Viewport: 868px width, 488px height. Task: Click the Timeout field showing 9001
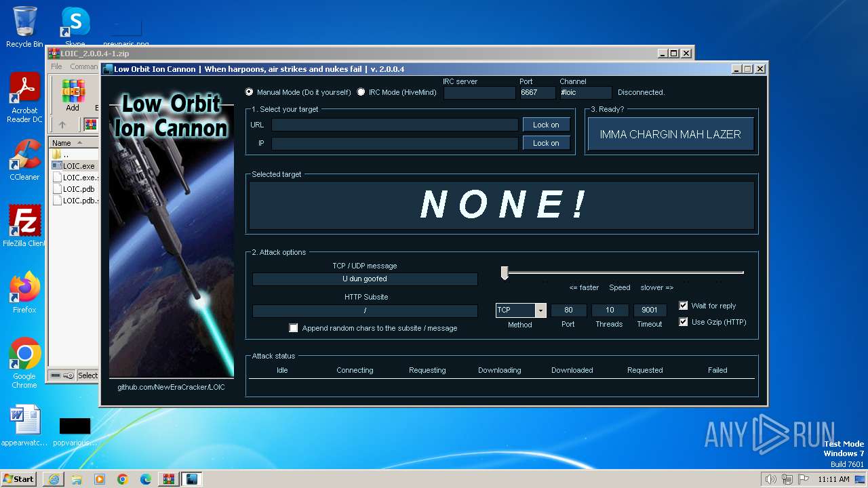[650, 310]
